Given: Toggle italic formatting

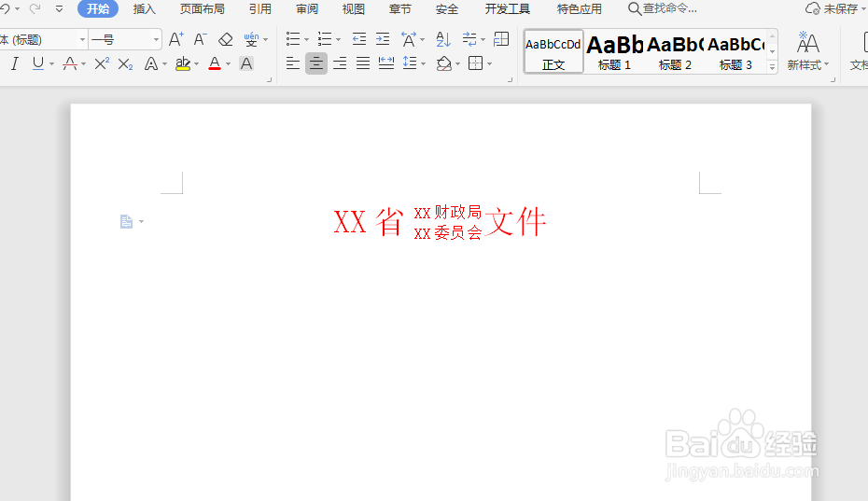Looking at the screenshot, I should click(x=15, y=63).
